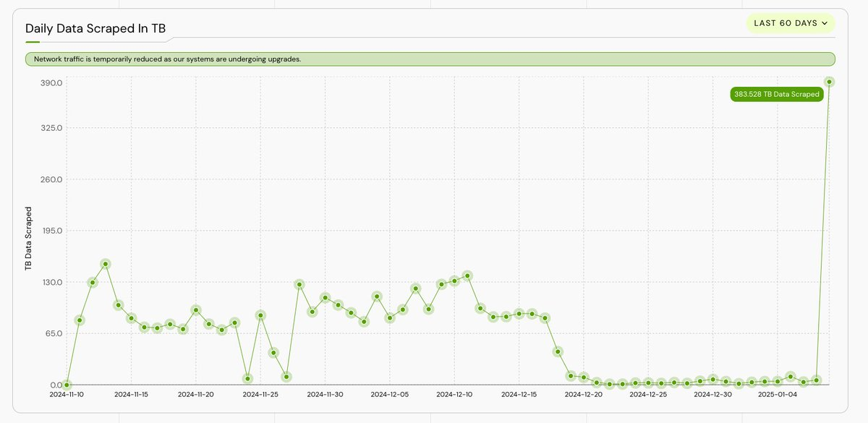Open the Last 60 Days range dropdown
The width and height of the screenshot is (868, 423).
click(790, 23)
